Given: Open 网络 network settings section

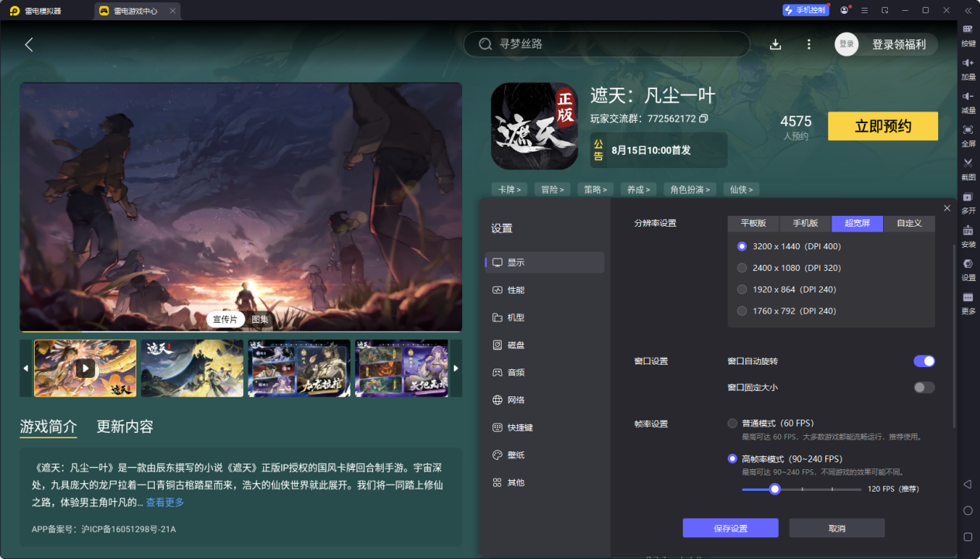Looking at the screenshot, I should point(544,400).
